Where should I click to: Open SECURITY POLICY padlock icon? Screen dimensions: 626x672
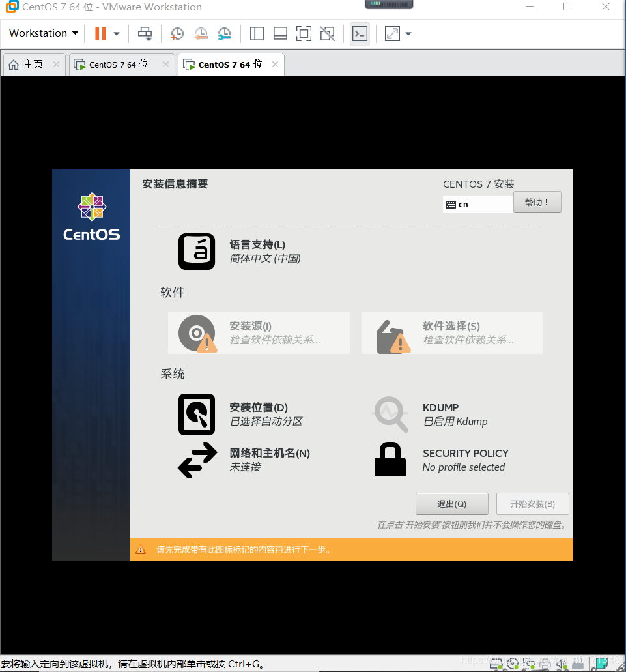(390, 459)
